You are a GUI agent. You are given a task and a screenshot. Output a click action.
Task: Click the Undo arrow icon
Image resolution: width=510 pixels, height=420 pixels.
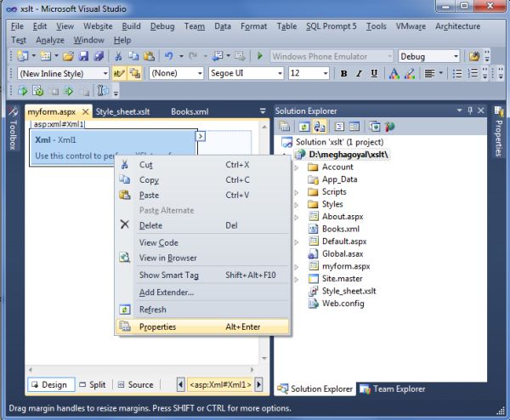168,56
